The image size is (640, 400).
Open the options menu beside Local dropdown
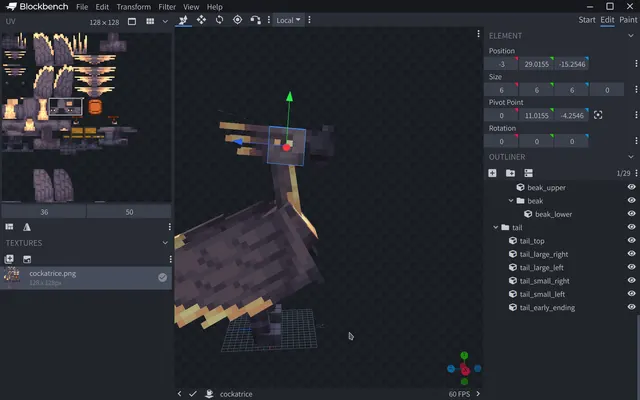(309, 20)
